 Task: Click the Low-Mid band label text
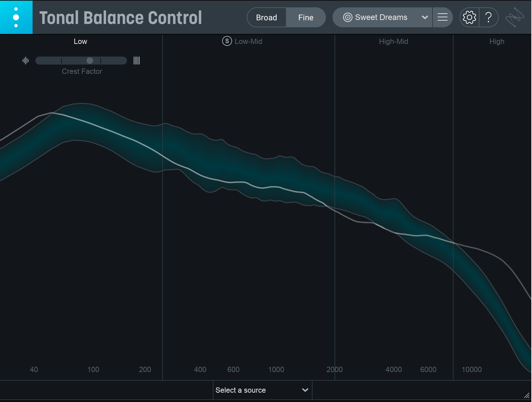(x=248, y=42)
